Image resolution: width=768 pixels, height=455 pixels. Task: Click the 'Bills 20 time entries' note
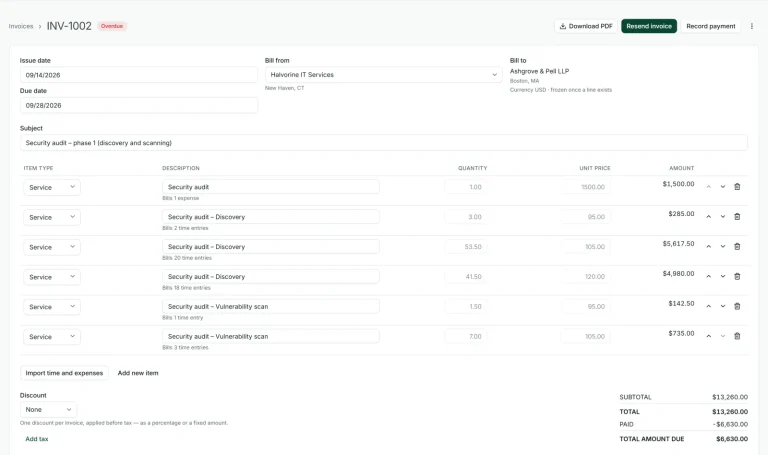click(x=187, y=258)
